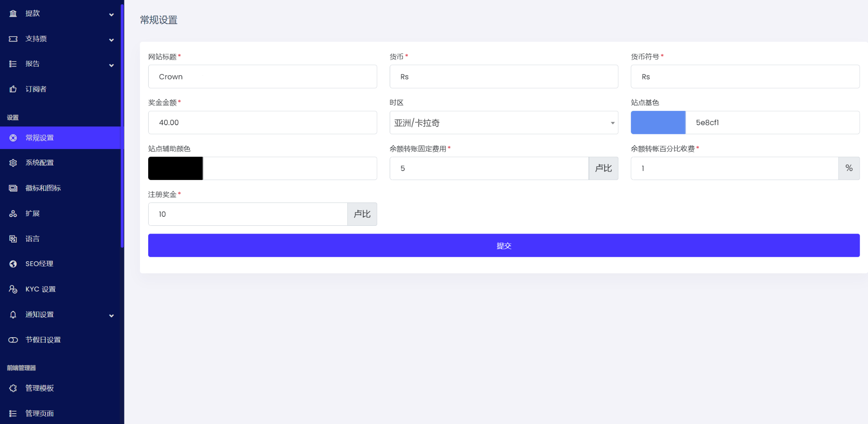Select 常规设置 in the sidebar
Image resolution: width=868 pixels, height=424 pixels.
60,138
